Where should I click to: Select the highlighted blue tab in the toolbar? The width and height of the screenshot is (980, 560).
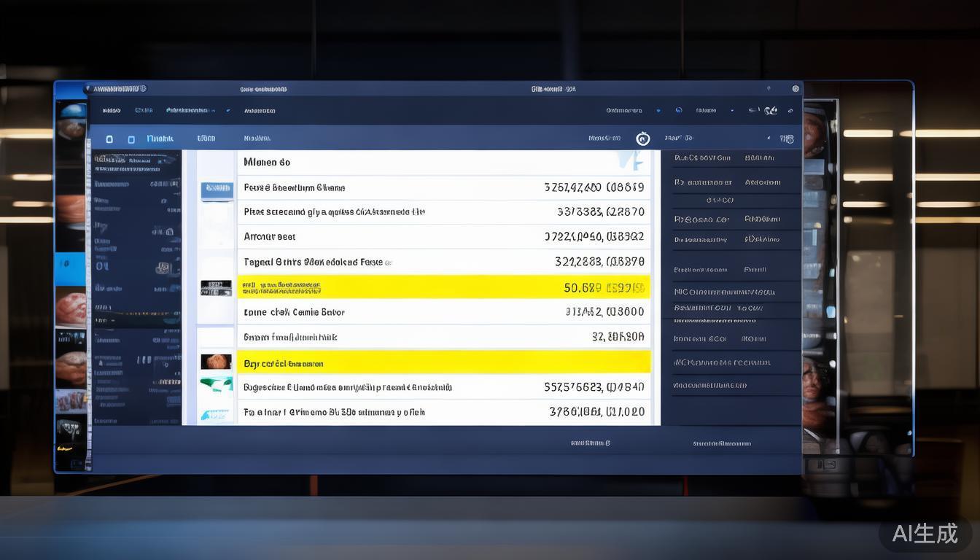coord(160,139)
